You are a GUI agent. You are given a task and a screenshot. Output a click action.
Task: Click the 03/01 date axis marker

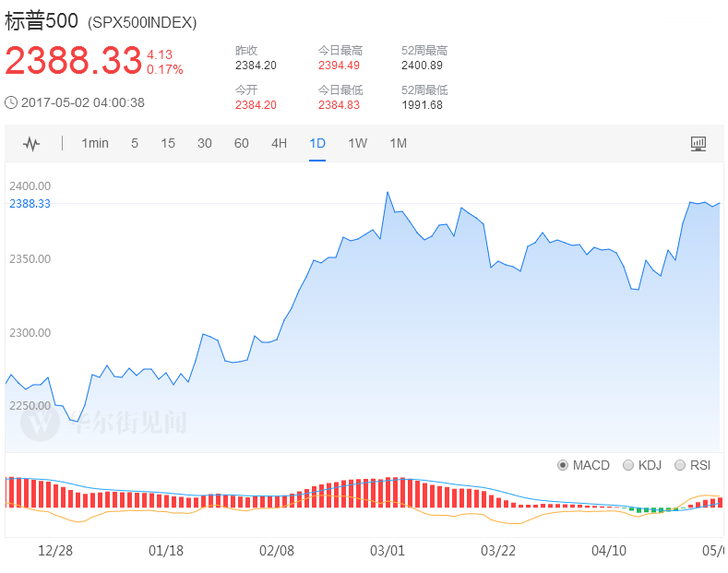pyautogui.click(x=388, y=550)
